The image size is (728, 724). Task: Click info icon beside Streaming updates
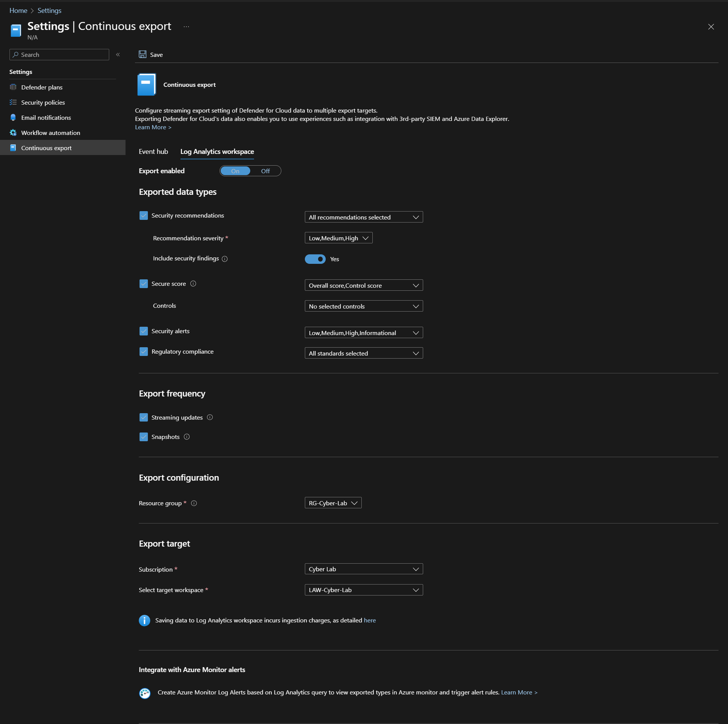210,417
